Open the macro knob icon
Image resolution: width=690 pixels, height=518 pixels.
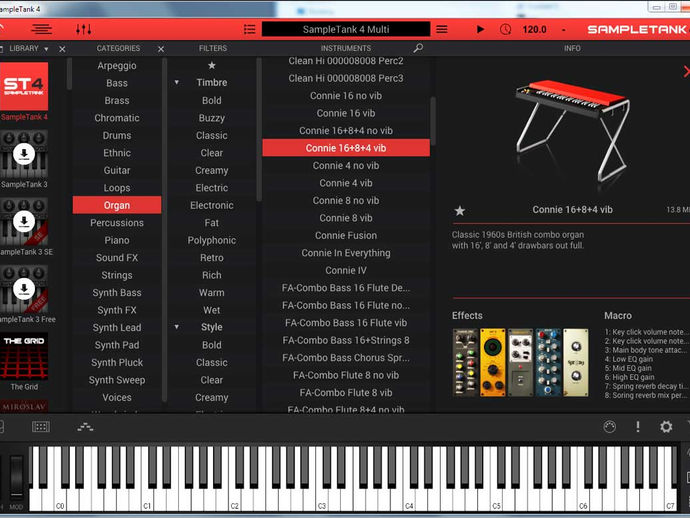[609, 426]
